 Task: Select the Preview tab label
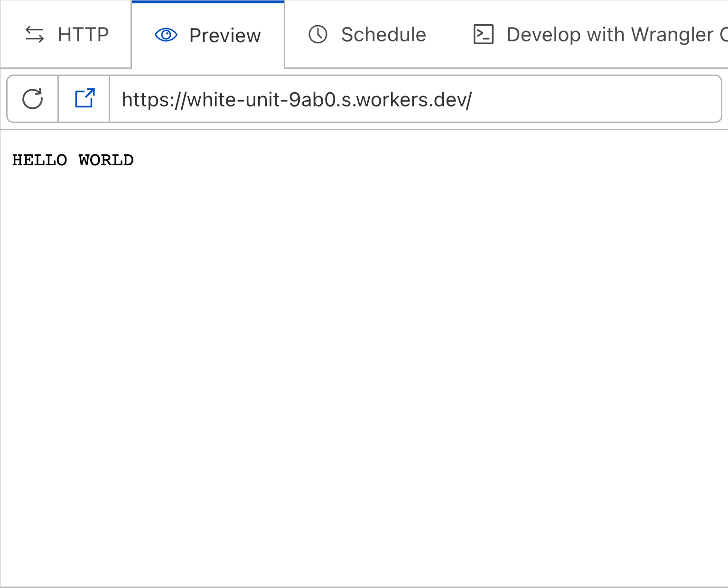[x=225, y=36]
